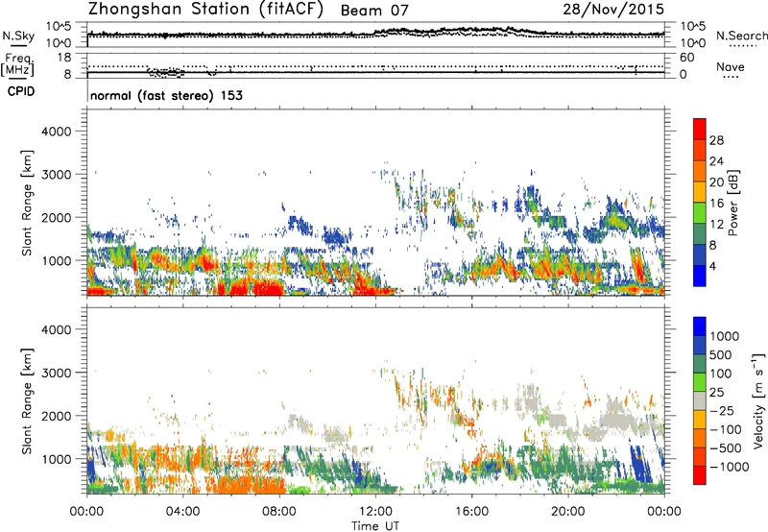
Task: Click the dark blue 4–8 dB Power segment
Action: pos(700,255)
